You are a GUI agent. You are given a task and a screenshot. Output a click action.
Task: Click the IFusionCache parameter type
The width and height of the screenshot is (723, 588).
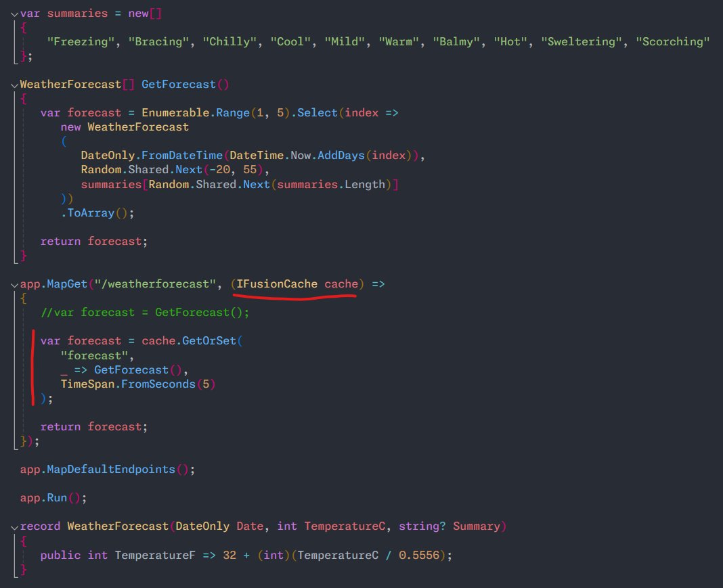pyautogui.click(x=277, y=284)
